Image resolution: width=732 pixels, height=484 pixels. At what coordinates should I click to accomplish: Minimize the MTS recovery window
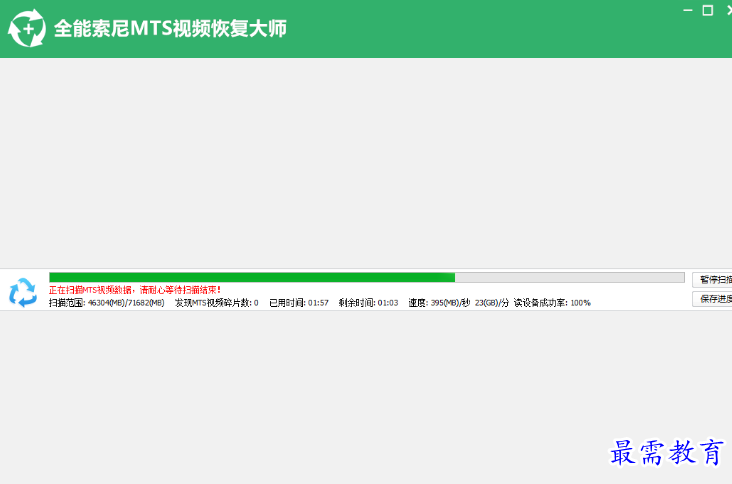coord(688,10)
